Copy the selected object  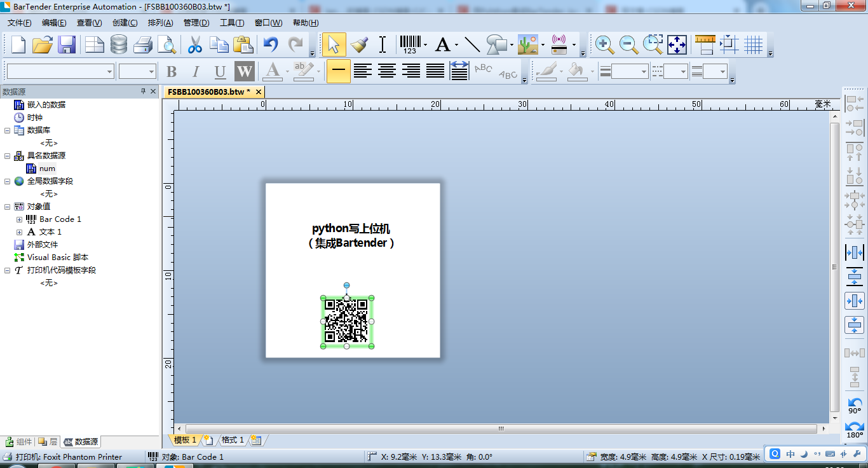click(x=219, y=45)
